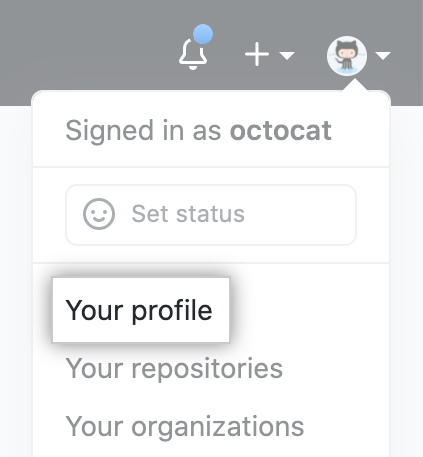Image resolution: width=423 pixels, height=457 pixels.
Task: Click the blue unread notification dot
Action: tap(203, 34)
